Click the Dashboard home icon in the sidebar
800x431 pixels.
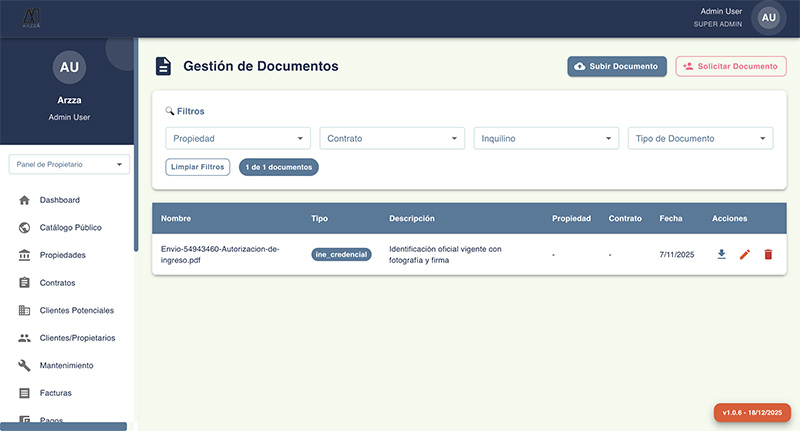click(24, 200)
